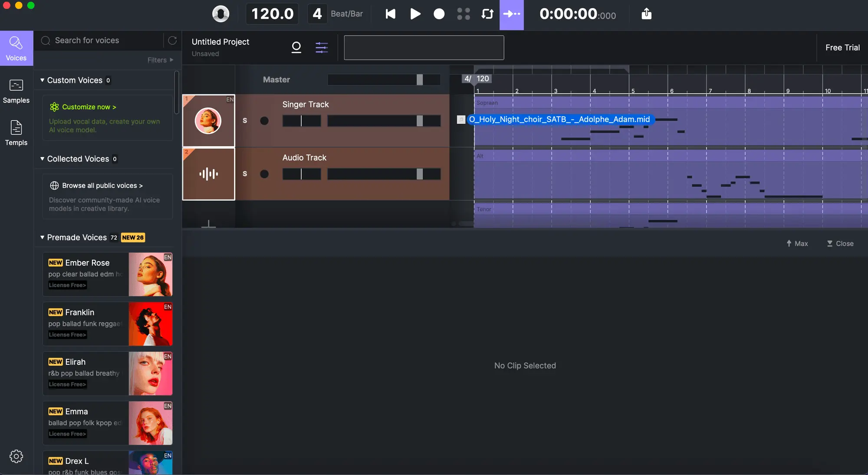Click the monitor circle icon beside project title
Image resolution: width=868 pixels, height=475 pixels.
point(296,47)
